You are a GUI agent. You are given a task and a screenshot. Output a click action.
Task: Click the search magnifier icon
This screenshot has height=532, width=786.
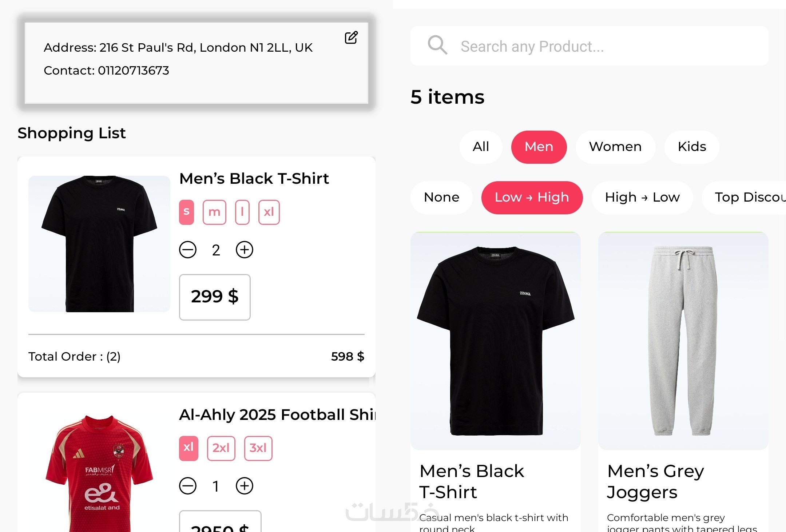pos(437,45)
